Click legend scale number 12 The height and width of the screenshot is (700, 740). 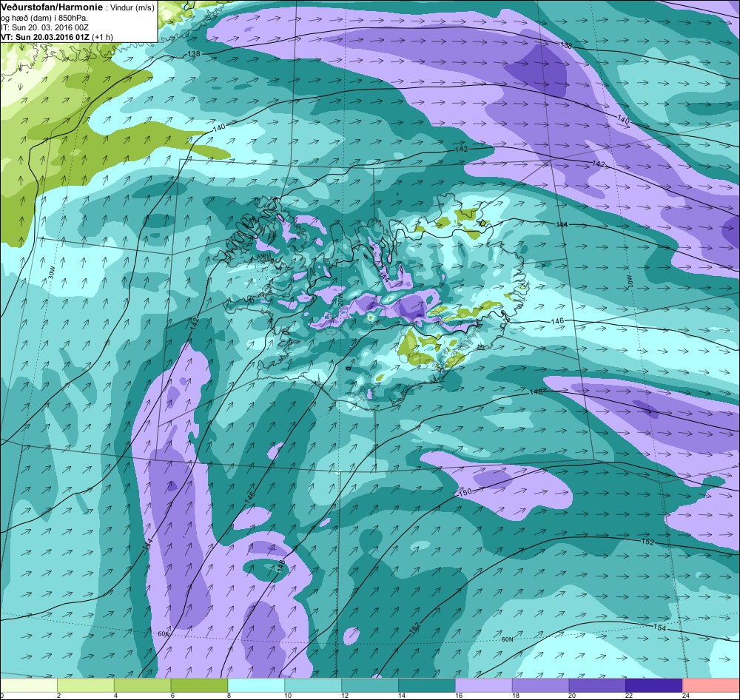click(x=345, y=696)
